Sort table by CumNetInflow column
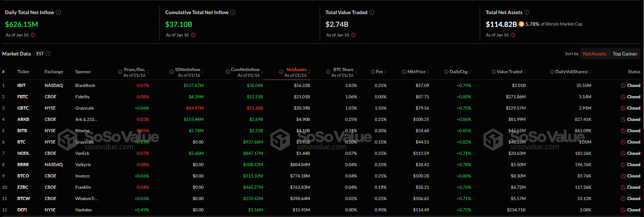This screenshot has height=217, width=644. (246, 70)
